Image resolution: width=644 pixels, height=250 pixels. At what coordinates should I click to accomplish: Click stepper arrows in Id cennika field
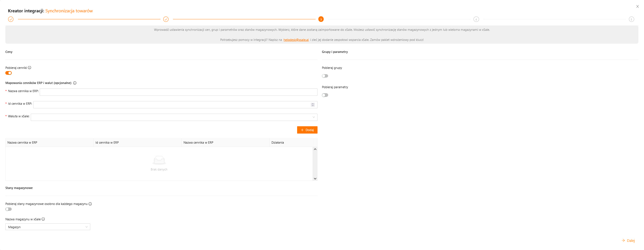(313, 105)
